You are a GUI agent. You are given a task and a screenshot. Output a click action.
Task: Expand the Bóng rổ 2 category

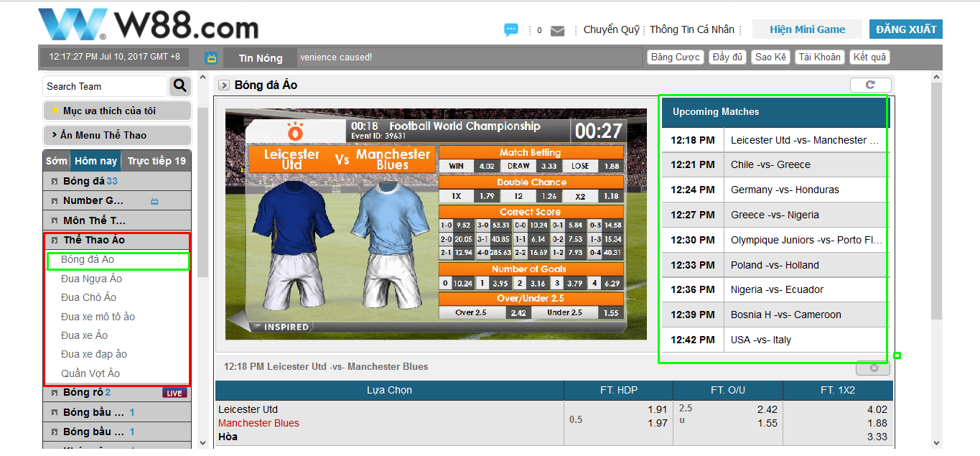tap(117, 393)
